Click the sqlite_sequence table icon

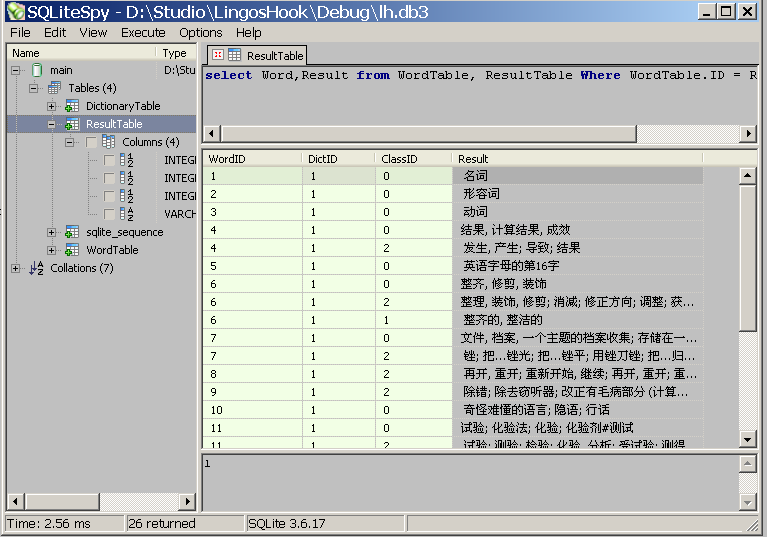(72, 232)
